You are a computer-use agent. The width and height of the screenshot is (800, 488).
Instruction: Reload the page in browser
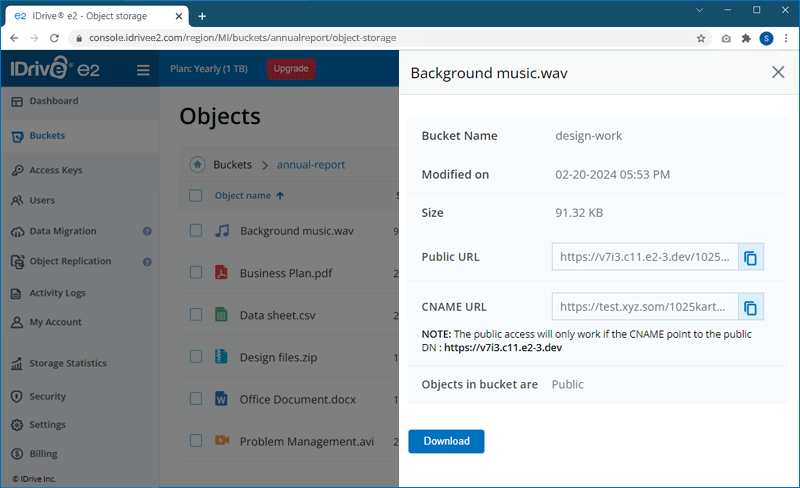[x=56, y=38]
